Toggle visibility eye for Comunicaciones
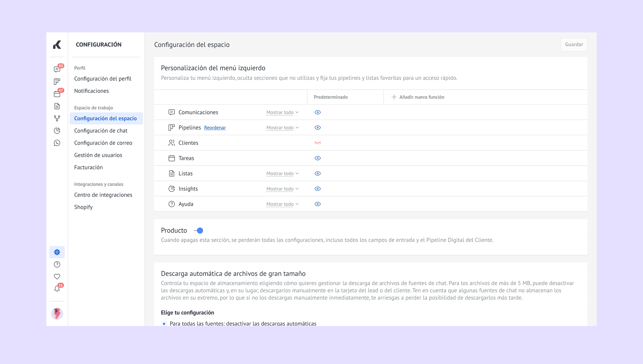 click(317, 112)
